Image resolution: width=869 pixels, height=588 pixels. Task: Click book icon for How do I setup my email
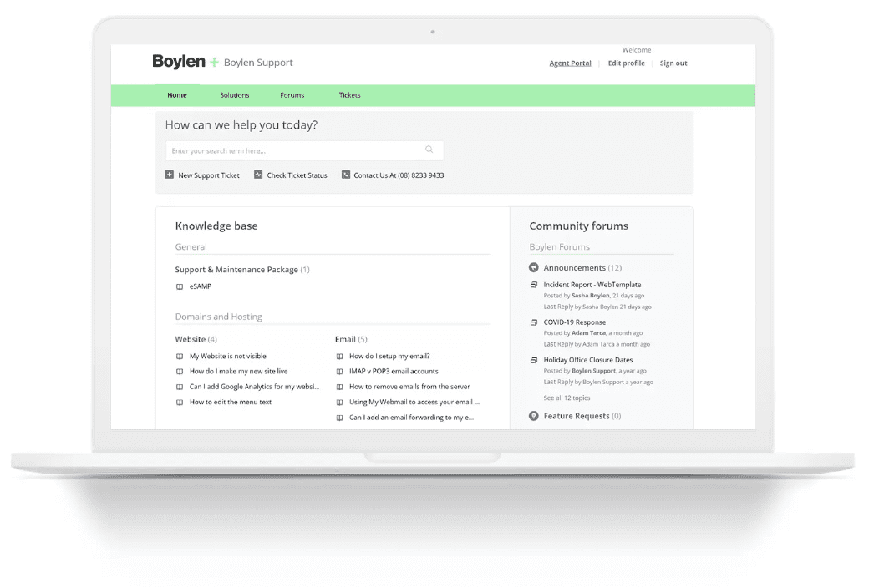(340, 357)
